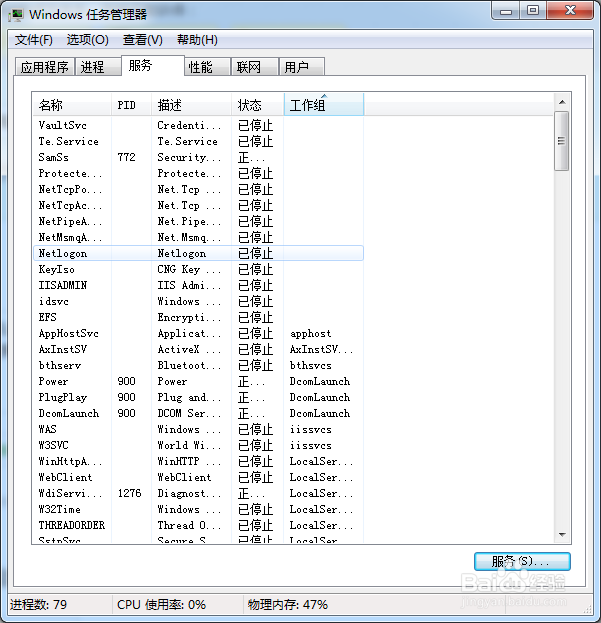
Task: Click the Bluetoot... description cell
Action: [x=189, y=365]
